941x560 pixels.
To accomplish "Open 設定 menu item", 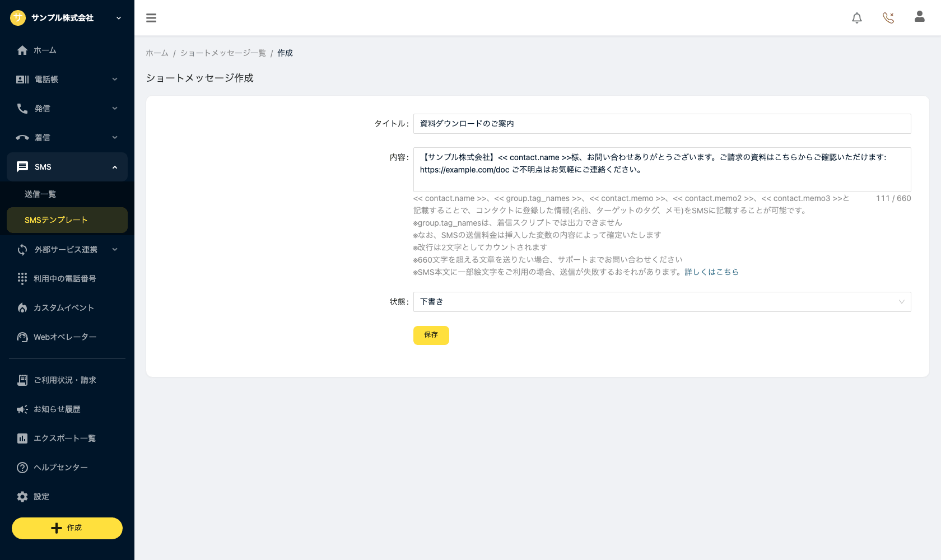I will tap(67, 497).
